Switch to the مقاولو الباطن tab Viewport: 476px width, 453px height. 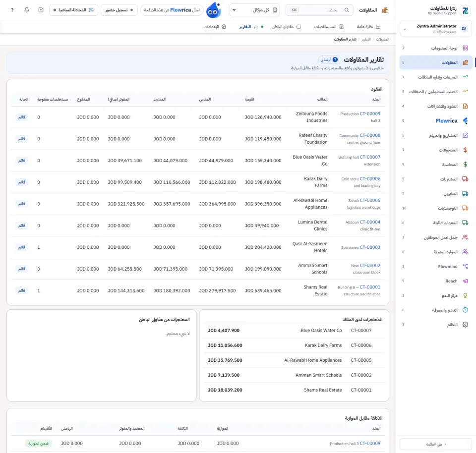tap(286, 27)
